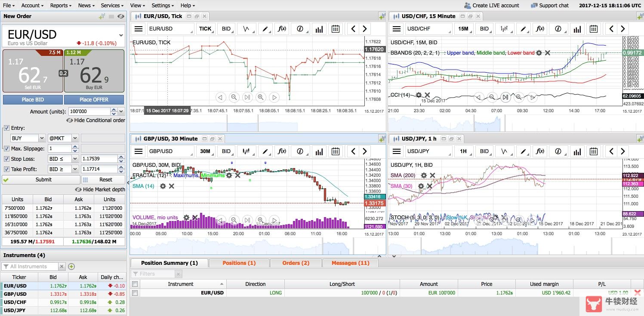
Task: Open hamburger menu in EUR/USD chart toolbar
Action: coord(139,29)
